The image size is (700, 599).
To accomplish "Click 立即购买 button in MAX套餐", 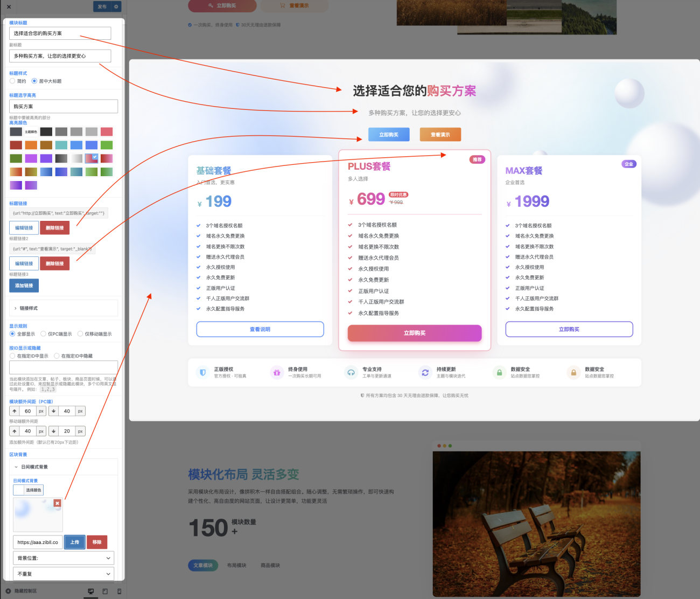I will 569,329.
